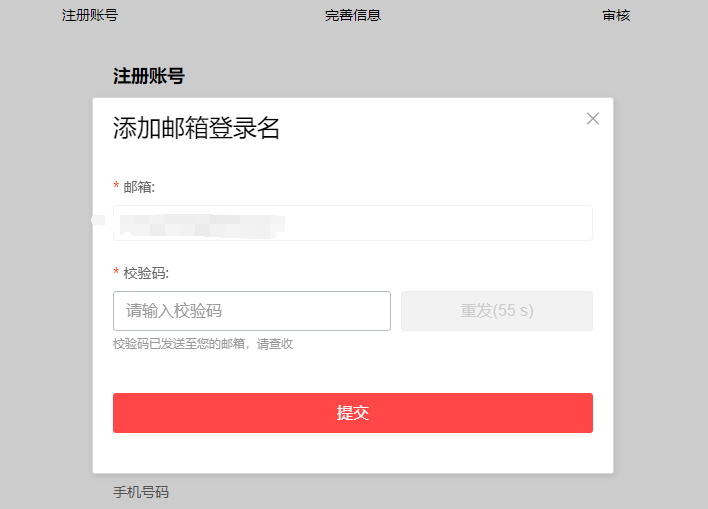Screen dimensions: 708x509
Task: Click the bold 注册账号 section heading
Action: tap(149, 77)
